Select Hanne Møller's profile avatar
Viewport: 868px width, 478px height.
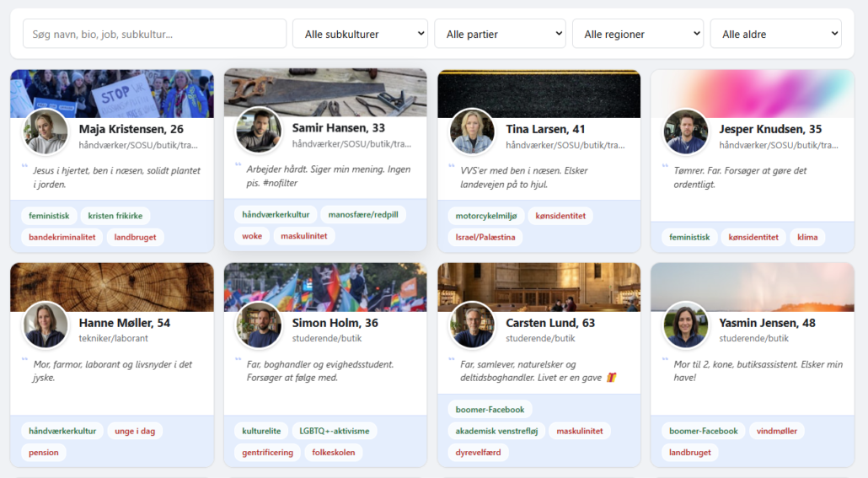[46, 325]
